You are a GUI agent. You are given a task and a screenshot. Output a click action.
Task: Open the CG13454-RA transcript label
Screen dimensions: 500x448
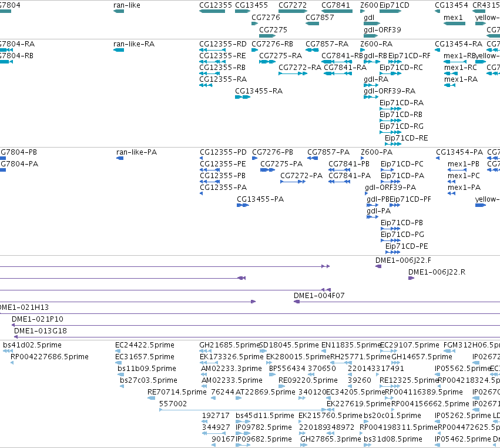[x=458, y=44]
